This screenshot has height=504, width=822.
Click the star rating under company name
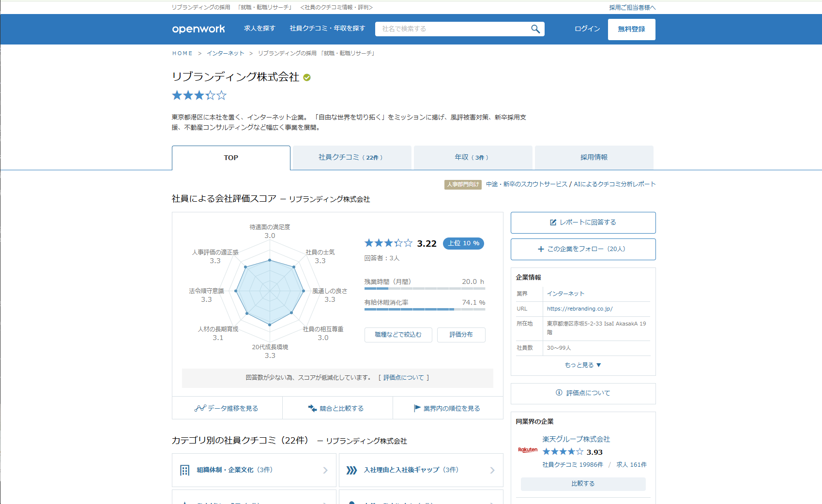199,95
